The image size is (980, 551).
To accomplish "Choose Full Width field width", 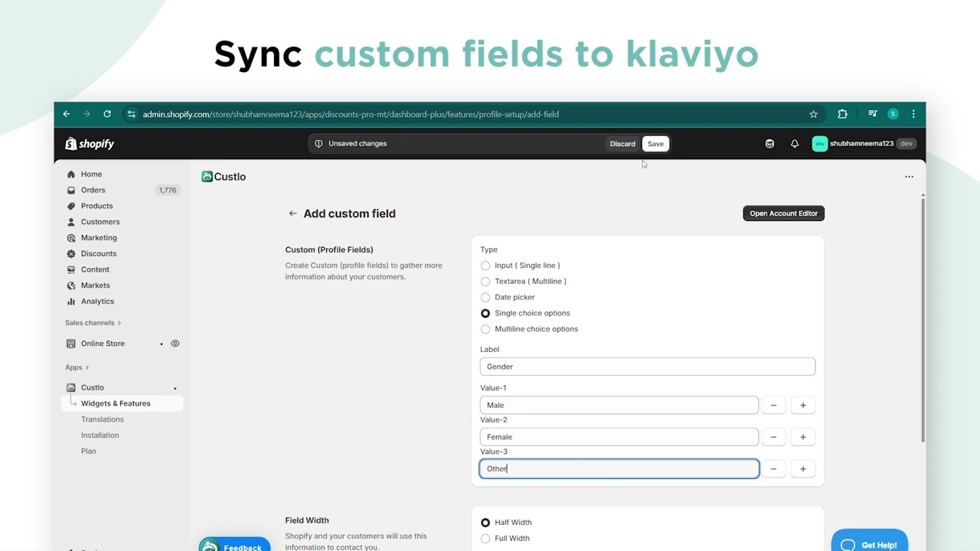I will click(x=485, y=539).
